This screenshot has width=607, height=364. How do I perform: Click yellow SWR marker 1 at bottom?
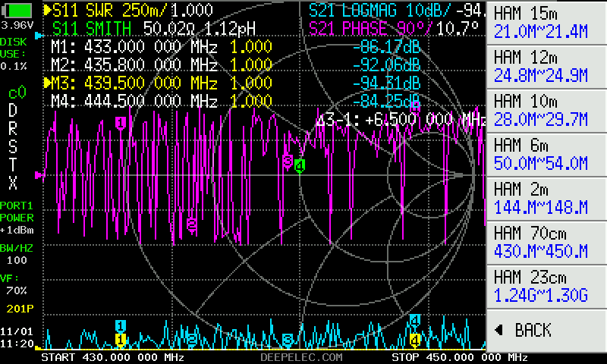coord(121,340)
